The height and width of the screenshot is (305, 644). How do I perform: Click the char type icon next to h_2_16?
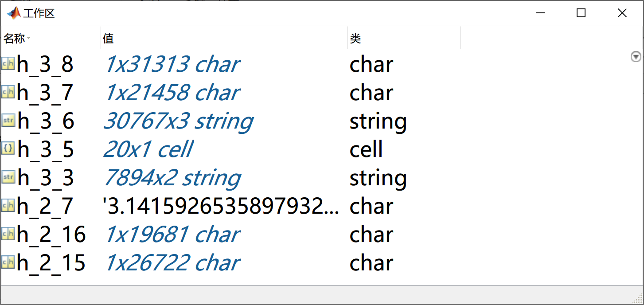[7, 234]
